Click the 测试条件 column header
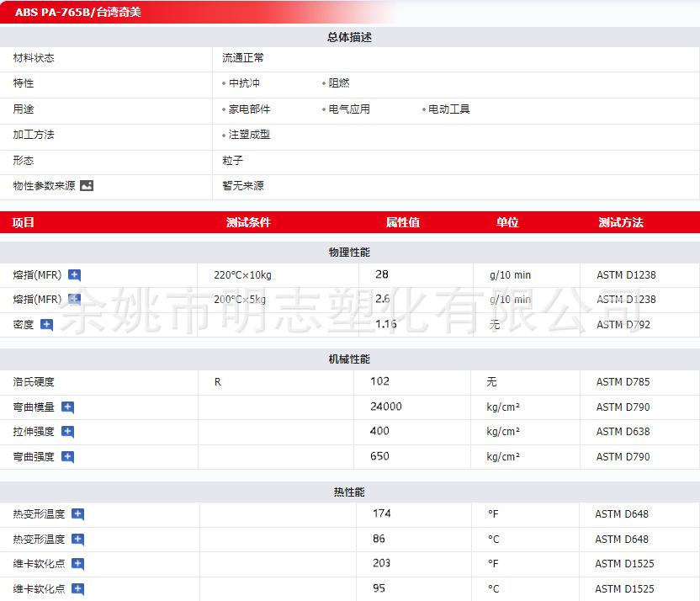This screenshot has width=700, height=601. [x=248, y=223]
